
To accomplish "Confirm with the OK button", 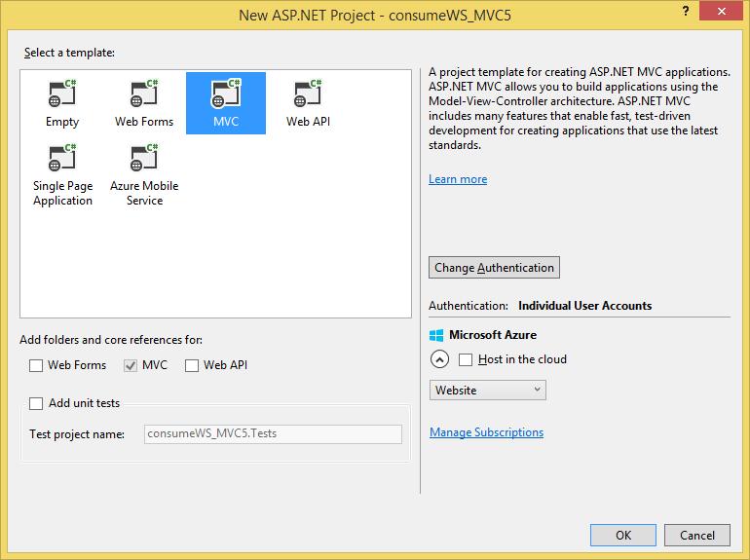I will [623, 535].
